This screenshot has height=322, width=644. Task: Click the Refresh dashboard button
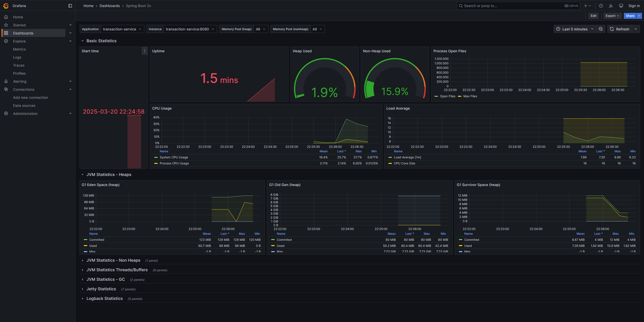click(620, 29)
